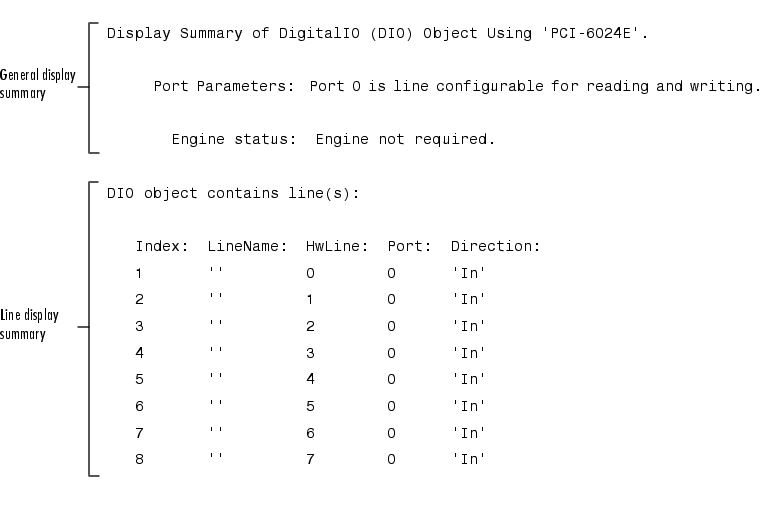Click the HwLine value 7 in last row
Viewport: 766px width, 512px height.
[310, 459]
